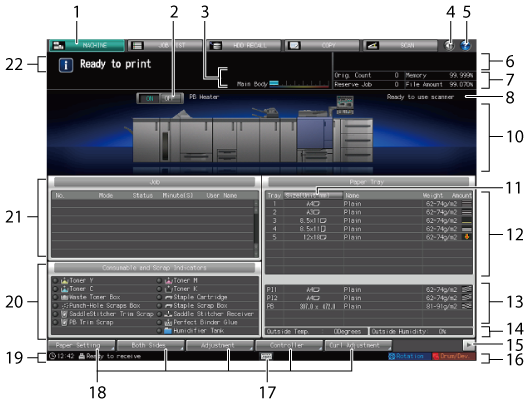Image resolution: width=528 pixels, height=405 pixels.
Task: Select the Humidifier Tank folder icon
Action: (168, 331)
